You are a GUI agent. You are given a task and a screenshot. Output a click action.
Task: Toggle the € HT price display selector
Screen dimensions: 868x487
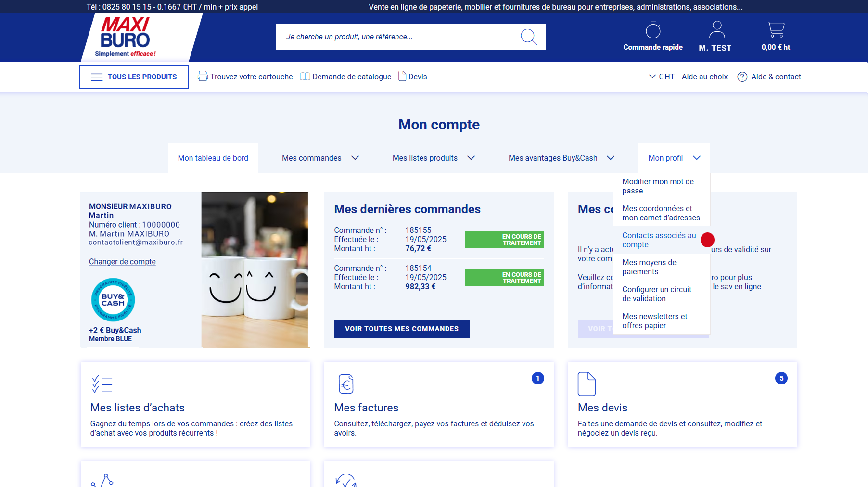(662, 77)
